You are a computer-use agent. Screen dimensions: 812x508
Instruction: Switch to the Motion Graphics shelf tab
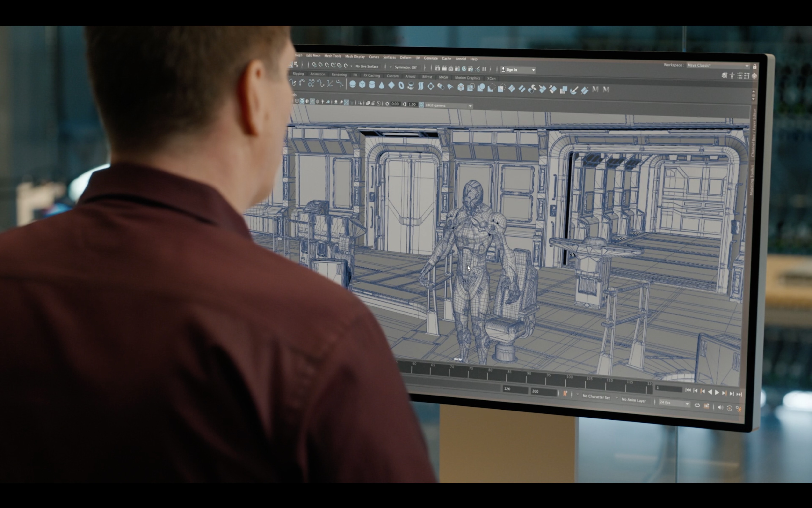click(x=467, y=78)
